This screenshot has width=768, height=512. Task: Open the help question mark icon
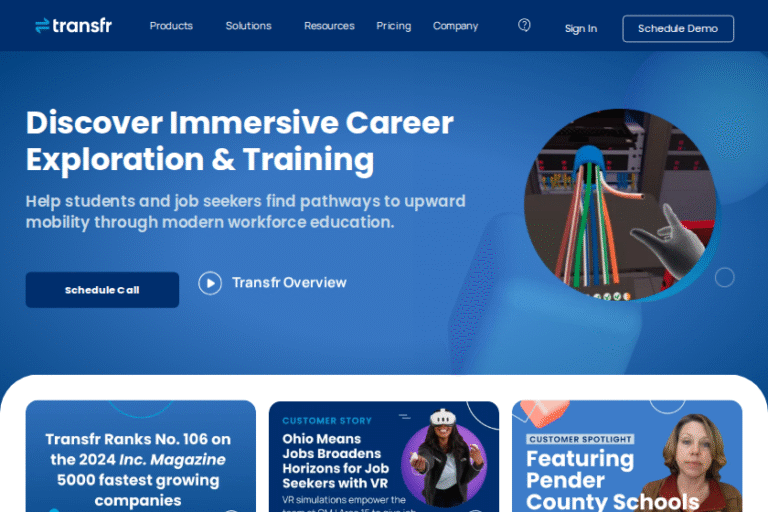524,25
